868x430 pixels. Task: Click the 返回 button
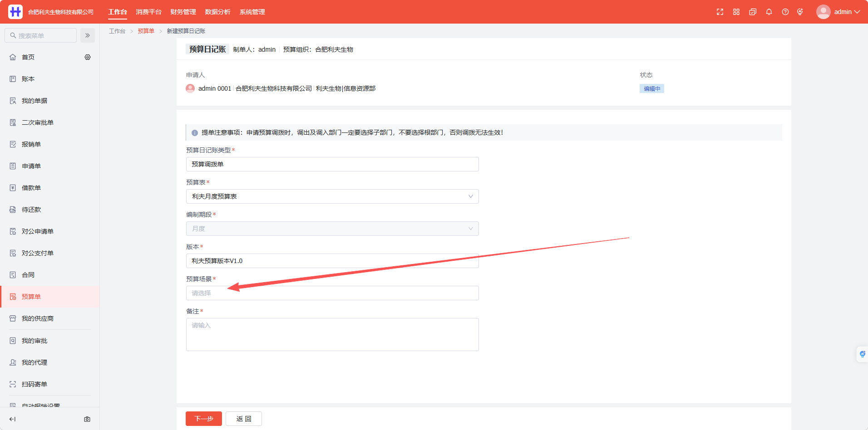click(244, 419)
